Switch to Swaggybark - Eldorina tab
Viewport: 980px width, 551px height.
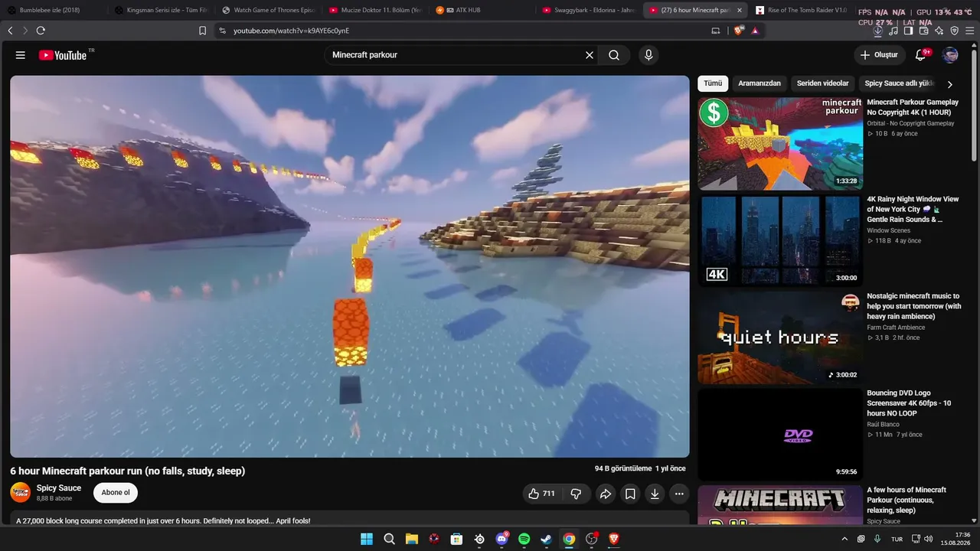[589, 10]
